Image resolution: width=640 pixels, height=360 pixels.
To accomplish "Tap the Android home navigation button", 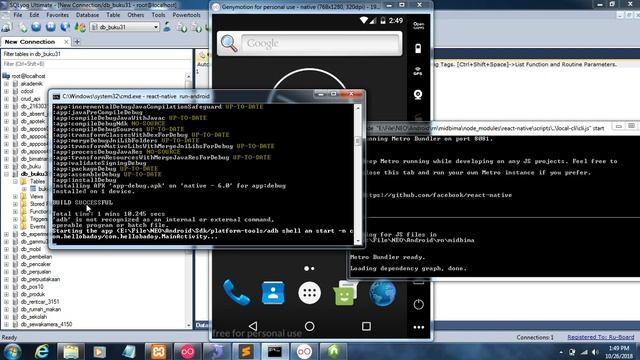I will click(x=309, y=326).
